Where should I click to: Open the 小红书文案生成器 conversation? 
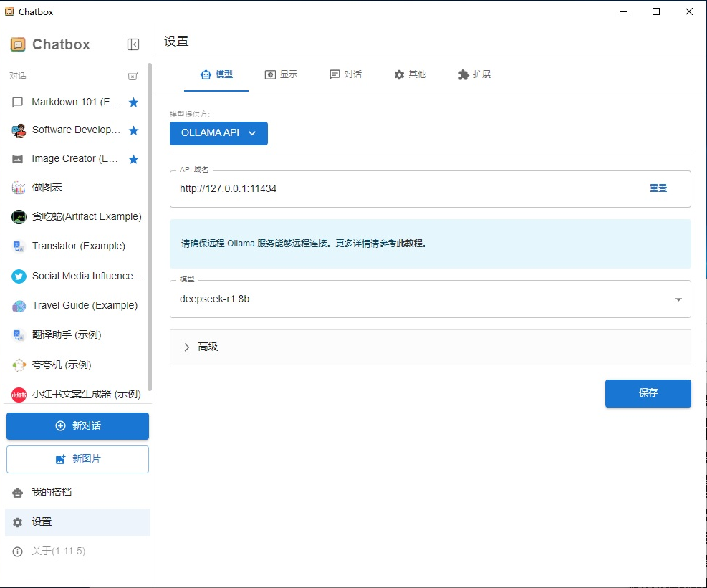pyautogui.click(x=86, y=395)
